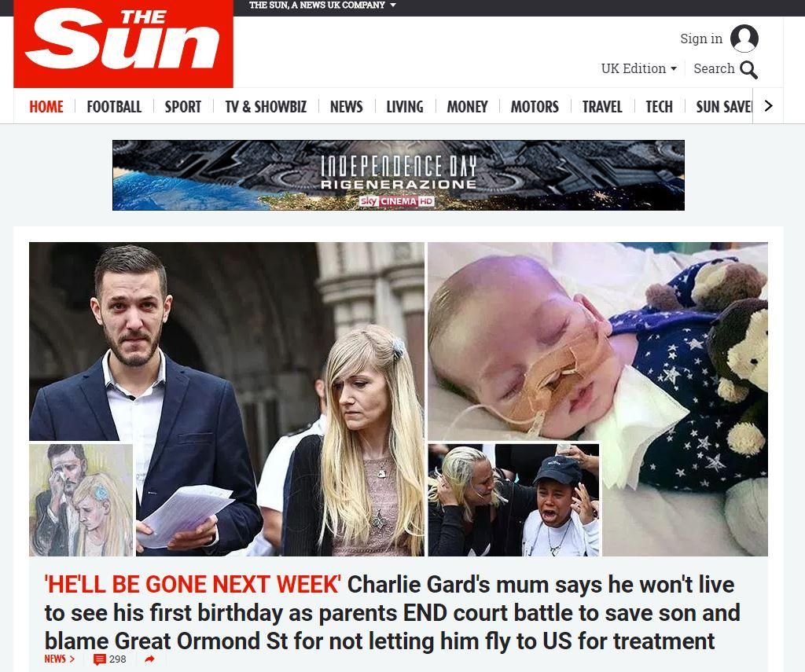Click the user profile avatar icon
This screenshot has width=805, height=672.
click(744, 39)
